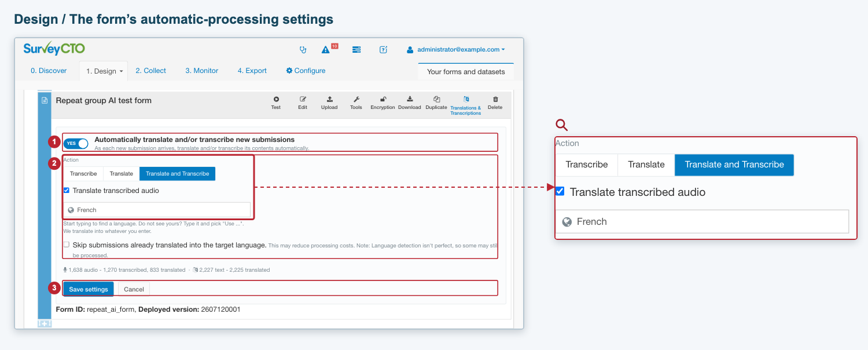Image resolution: width=868 pixels, height=350 pixels.
Task: Open the question-mark help icon
Action: [x=383, y=50]
